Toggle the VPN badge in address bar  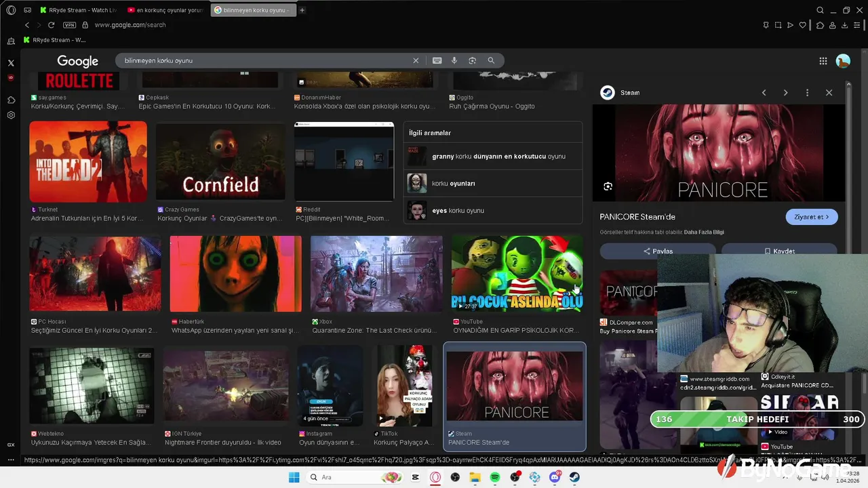[69, 25]
